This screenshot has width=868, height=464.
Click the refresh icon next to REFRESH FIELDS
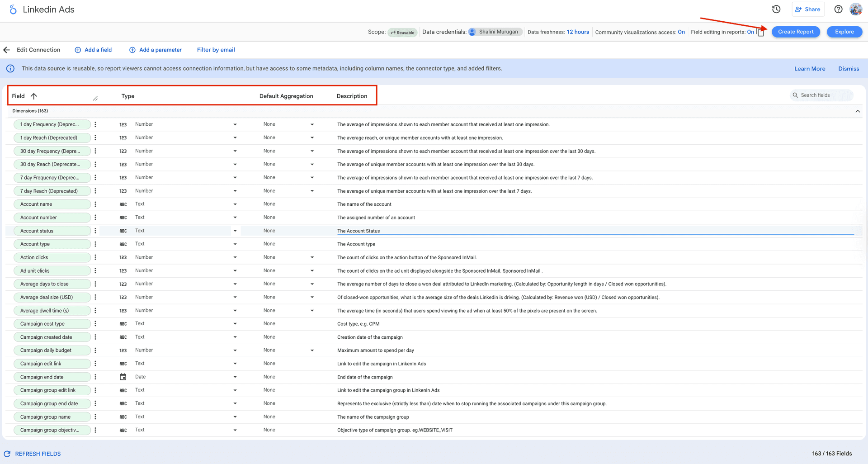pyautogui.click(x=6, y=454)
